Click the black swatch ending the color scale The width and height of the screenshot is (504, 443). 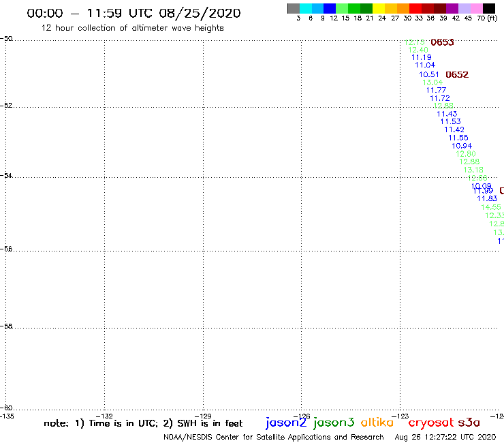pyautogui.click(x=489, y=8)
